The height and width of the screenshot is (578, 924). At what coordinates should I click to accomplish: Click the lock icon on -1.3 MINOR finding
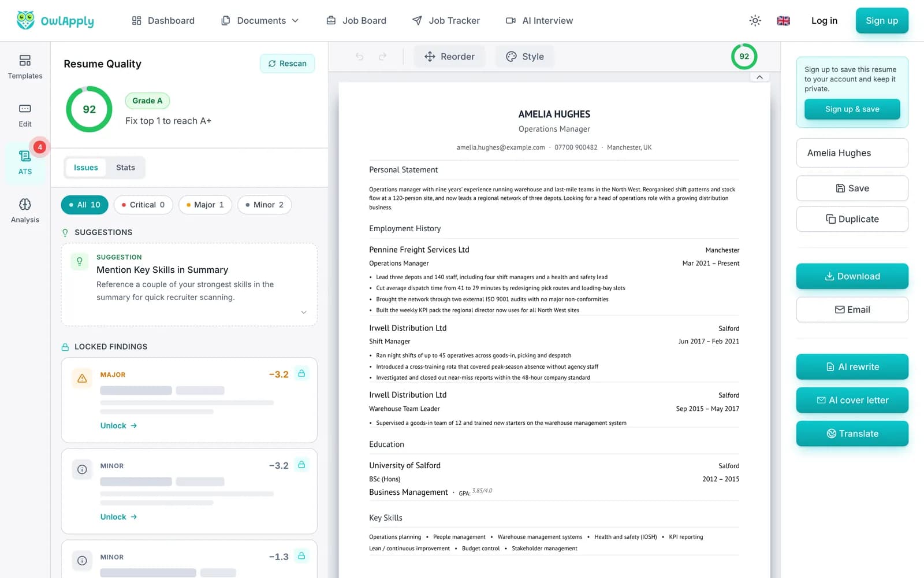301,556
